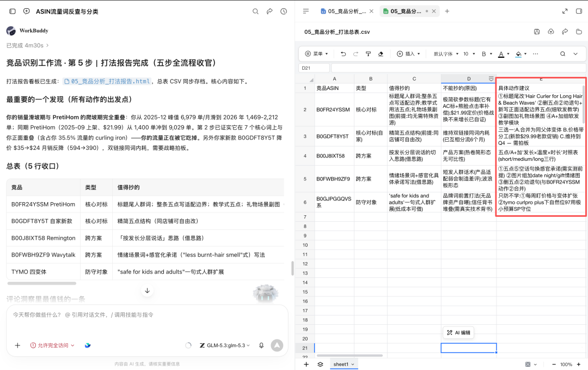588x370 pixels.
Task: Upload the file to cloud
Action: tap(551, 32)
